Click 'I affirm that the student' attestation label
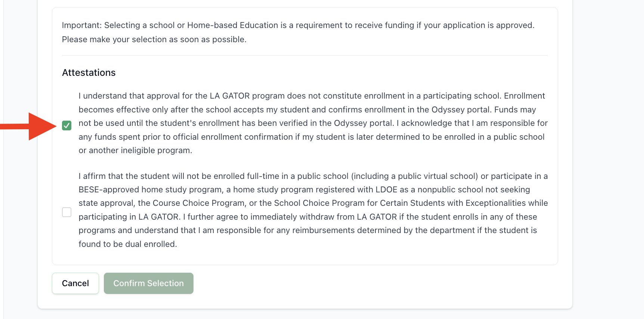Screen dimensions: 644x319 pyautogui.click(x=313, y=176)
